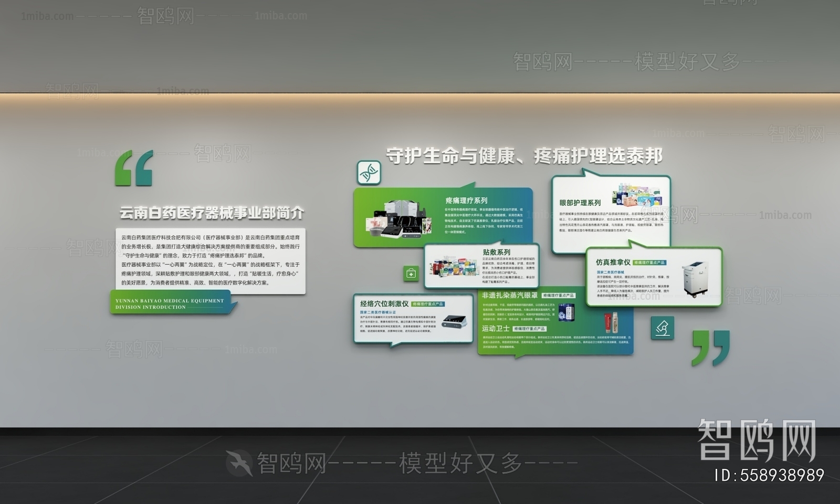Click the microscope icon
This screenshot has height=504, width=840.
662,328
